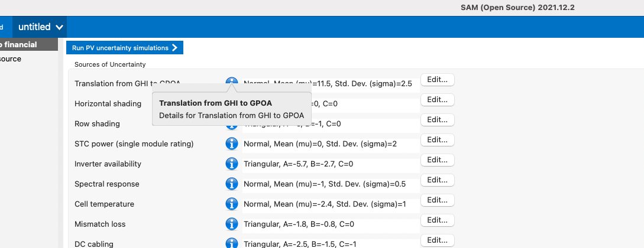This screenshot has height=248, width=644.
Task: Click info icon for Spectral response
Action: coord(232,184)
